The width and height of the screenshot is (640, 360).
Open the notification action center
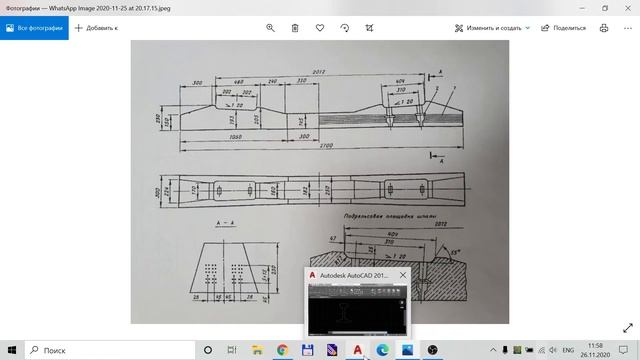(623, 350)
